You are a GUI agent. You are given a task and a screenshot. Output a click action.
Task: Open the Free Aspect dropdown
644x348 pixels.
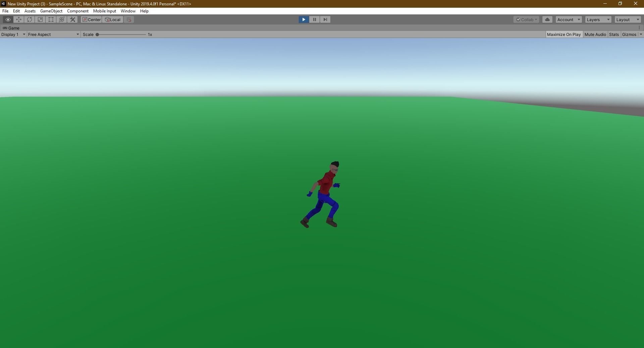click(54, 35)
